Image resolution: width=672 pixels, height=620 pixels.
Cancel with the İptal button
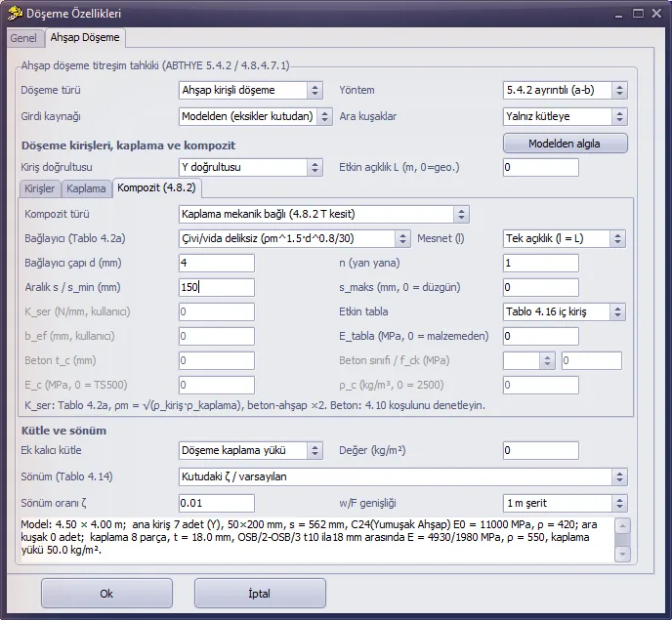(260, 594)
